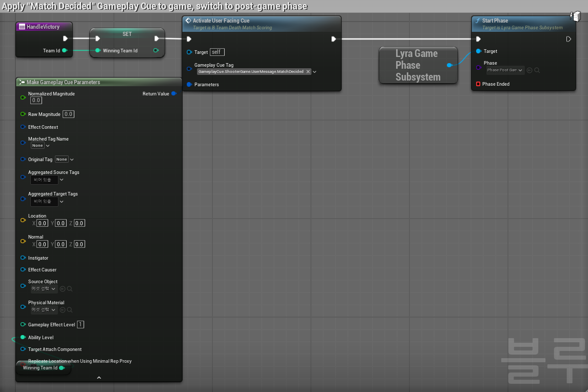The width and height of the screenshot is (588, 392).
Task: Click Activate User Facing Cue exec input pin
Action: click(x=189, y=39)
